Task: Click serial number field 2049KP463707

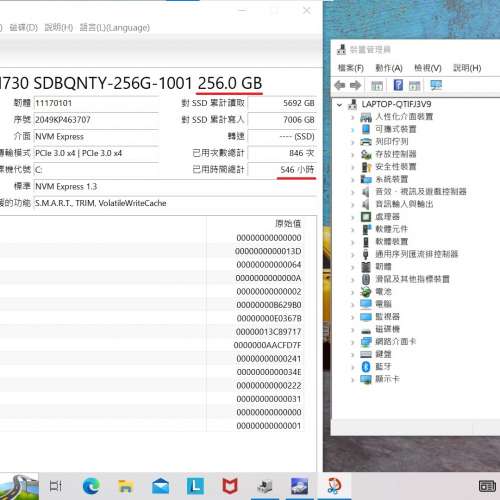Action: click(96, 120)
